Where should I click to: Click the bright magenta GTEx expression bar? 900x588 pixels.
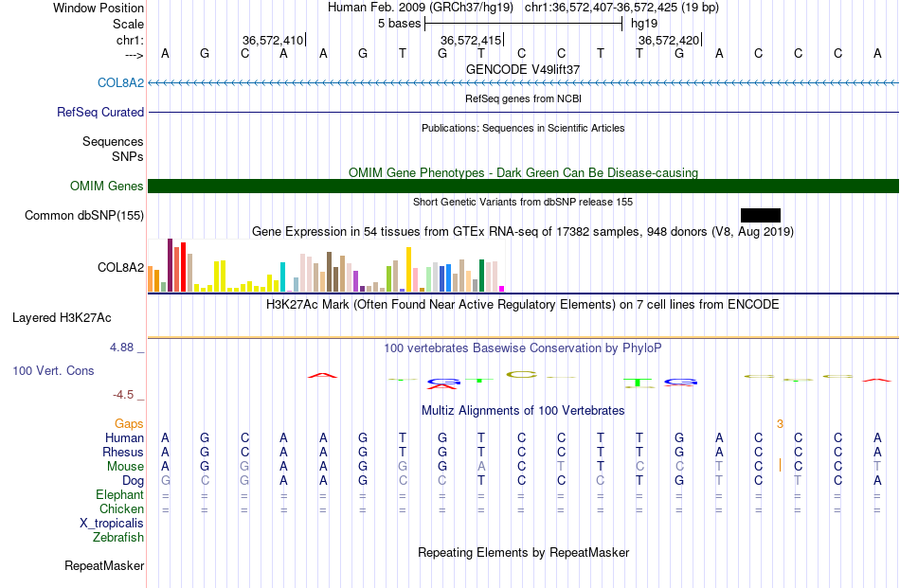[501, 289]
